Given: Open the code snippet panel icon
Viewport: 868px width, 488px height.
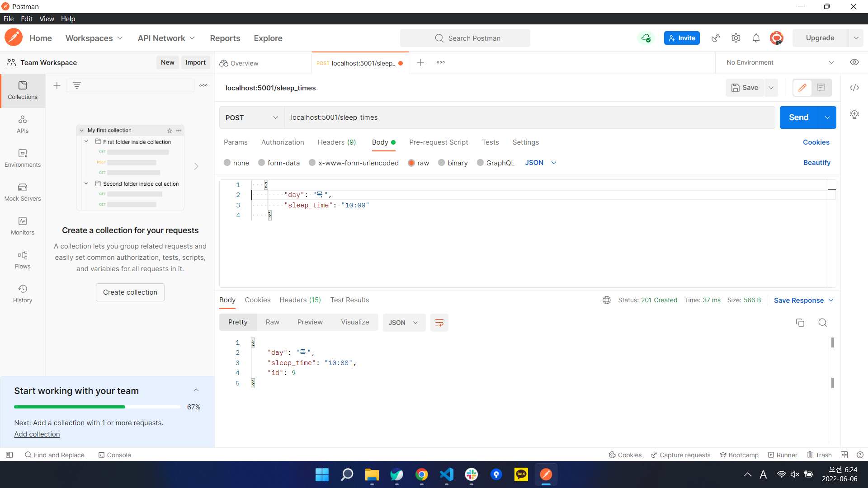Looking at the screenshot, I should (854, 88).
